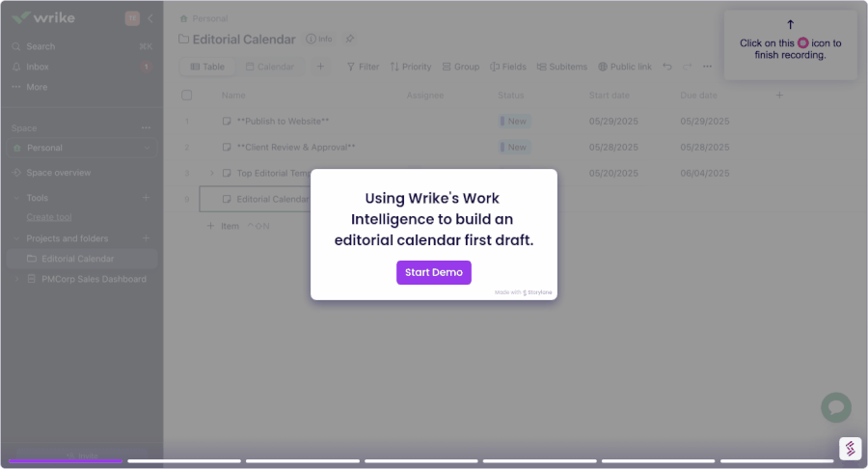868x469 pixels.
Task: Open the Fields options
Action: point(507,67)
